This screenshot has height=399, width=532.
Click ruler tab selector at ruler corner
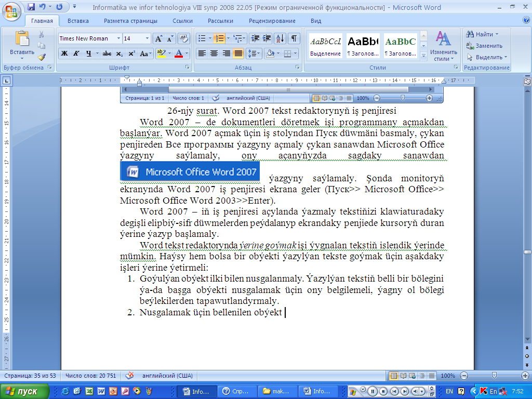pos(6,81)
